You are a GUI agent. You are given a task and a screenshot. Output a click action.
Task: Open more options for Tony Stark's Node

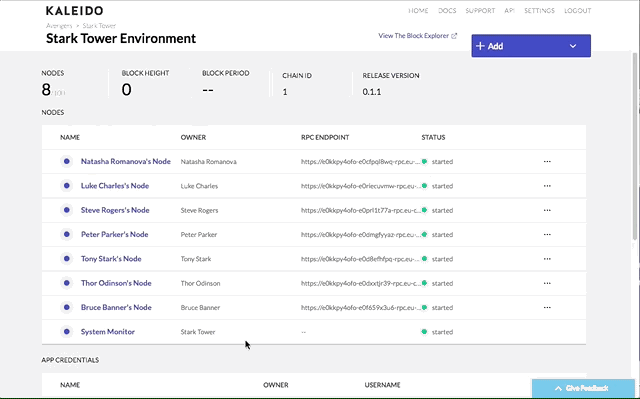(547, 259)
